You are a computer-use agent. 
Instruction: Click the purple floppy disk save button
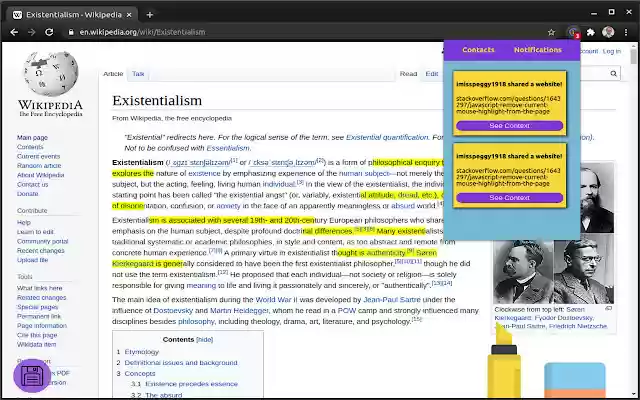(x=32, y=376)
